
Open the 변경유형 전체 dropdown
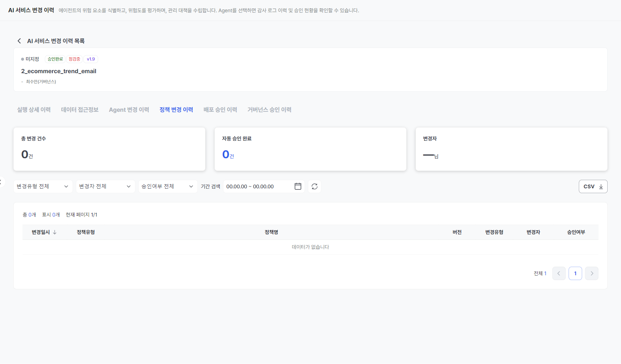click(x=43, y=186)
